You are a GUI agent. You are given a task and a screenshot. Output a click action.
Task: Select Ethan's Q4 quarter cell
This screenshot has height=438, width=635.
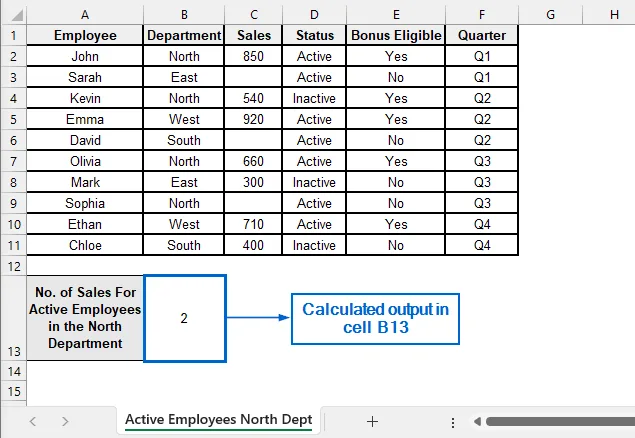(482, 225)
